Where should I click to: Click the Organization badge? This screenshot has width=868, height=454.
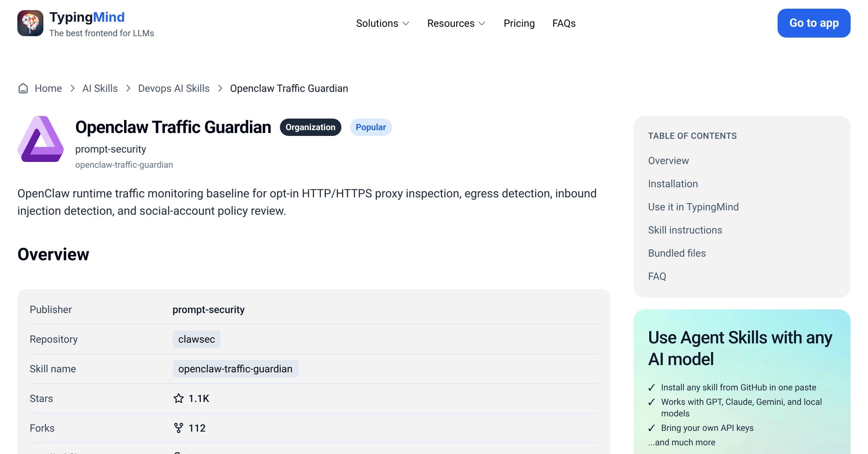click(310, 127)
